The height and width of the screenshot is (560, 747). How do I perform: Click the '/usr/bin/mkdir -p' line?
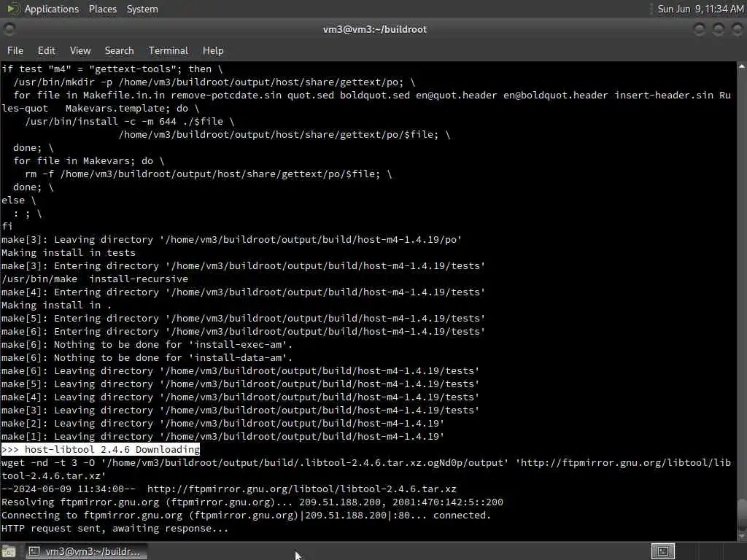coord(214,82)
